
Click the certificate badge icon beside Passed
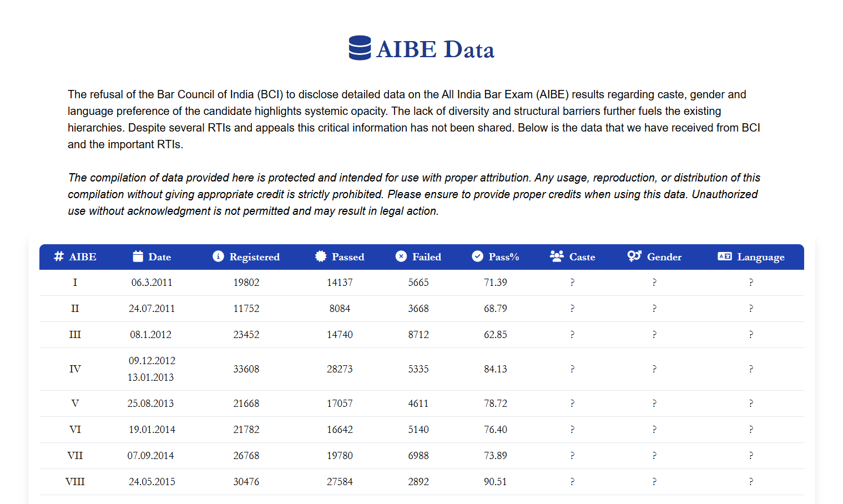point(321,256)
